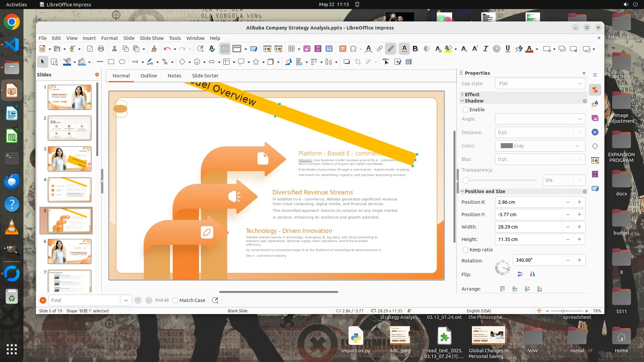
Task: Open the Gallery sidebar icon
Action: pyautogui.click(x=595, y=118)
